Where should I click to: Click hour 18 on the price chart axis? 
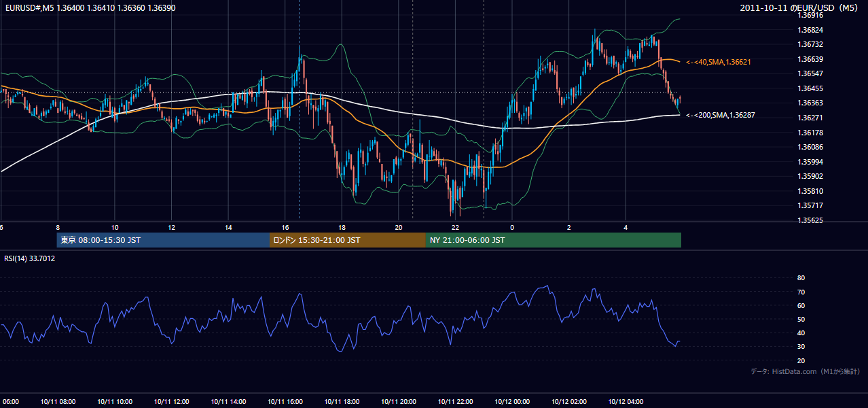coord(342,228)
